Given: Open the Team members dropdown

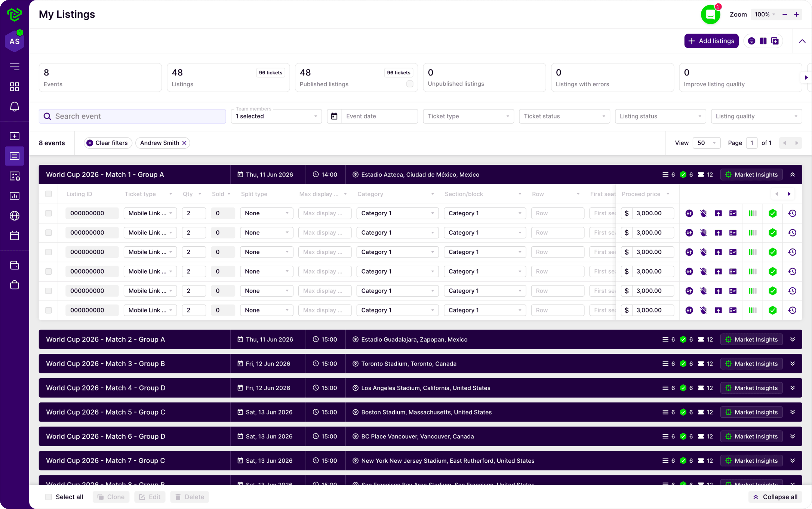Looking at the screenshot, I should coord(276,116).
